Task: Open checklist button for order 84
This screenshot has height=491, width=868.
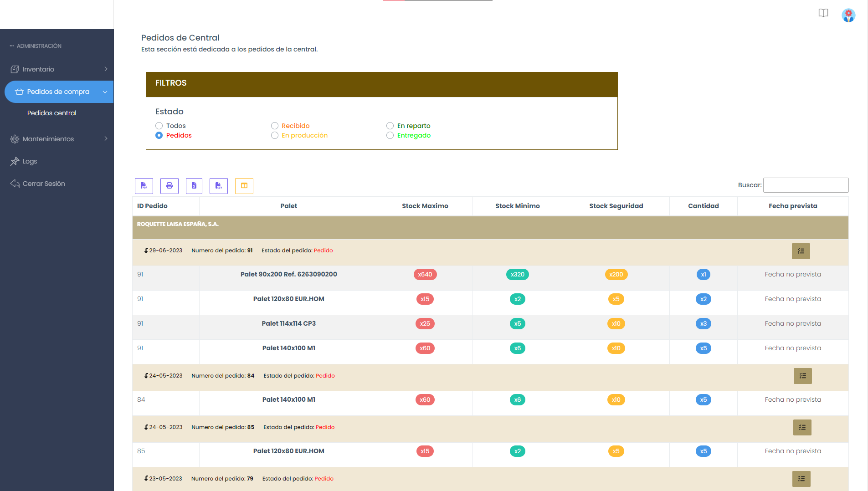Action: pyautogui.click(x=803, y=376)
